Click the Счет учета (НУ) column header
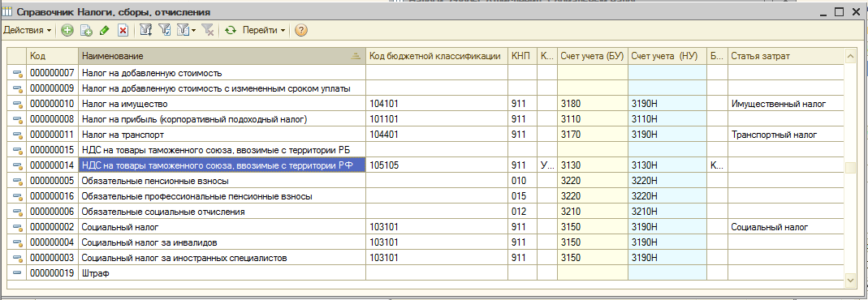Viewport: 868px width, 300px height. [667, 56]
